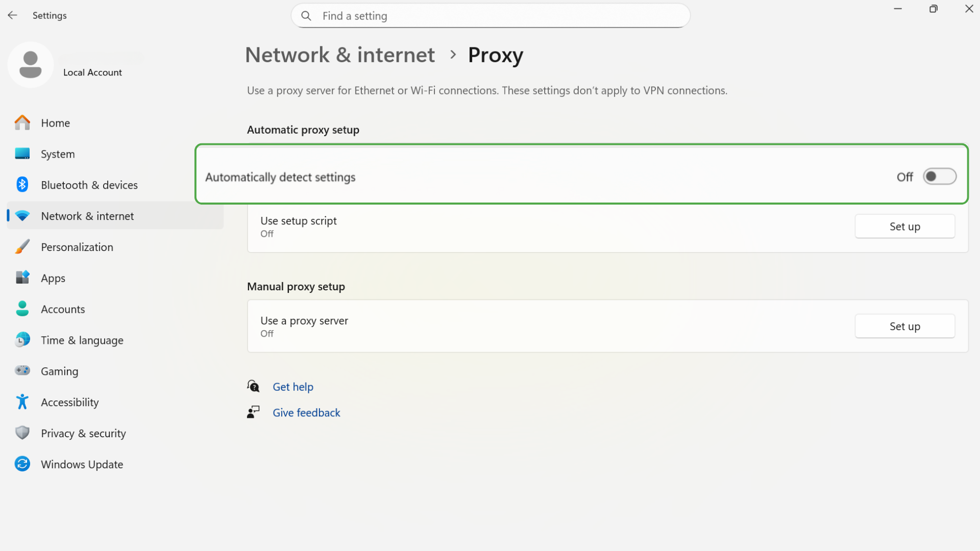Select Time & language label
This screenshot has width=980, height=551.
(x=82, y=340)
